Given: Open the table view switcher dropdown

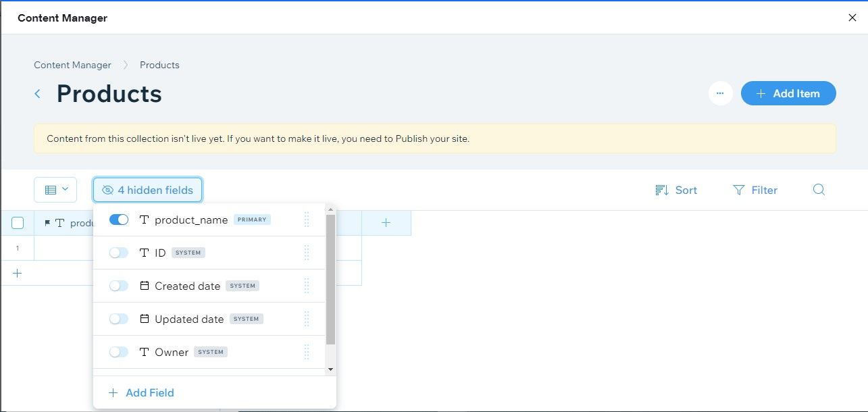Looking at the screenshot, I should tap(55, 189).
